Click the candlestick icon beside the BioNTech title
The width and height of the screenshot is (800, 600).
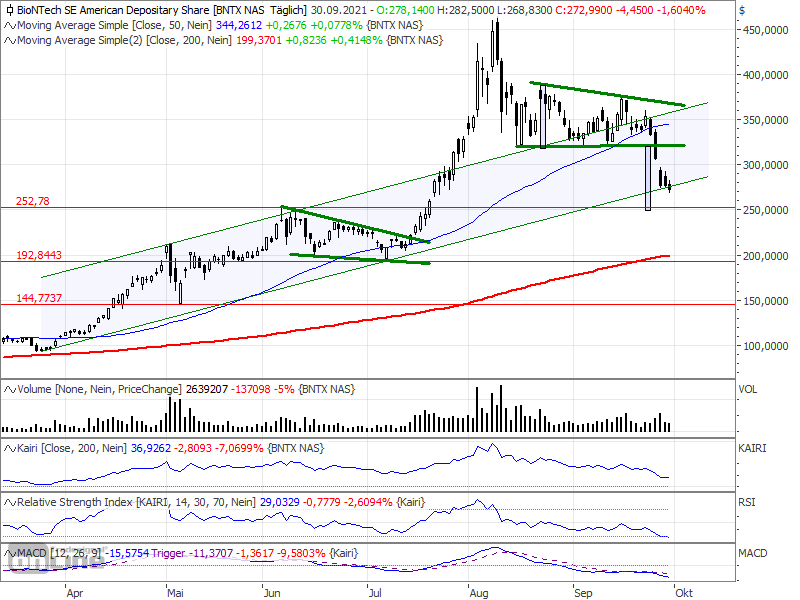pyautogui.click(x=10, y=10)
